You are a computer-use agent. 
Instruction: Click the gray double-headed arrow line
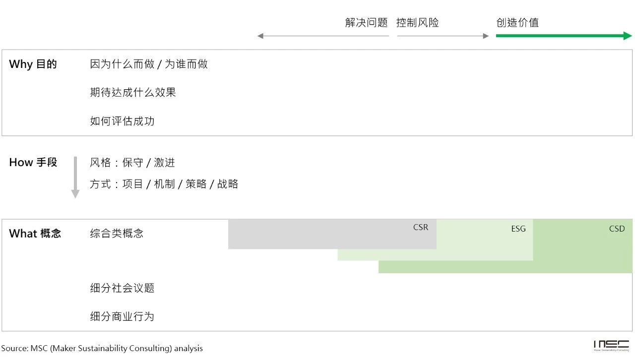[373, 36]
